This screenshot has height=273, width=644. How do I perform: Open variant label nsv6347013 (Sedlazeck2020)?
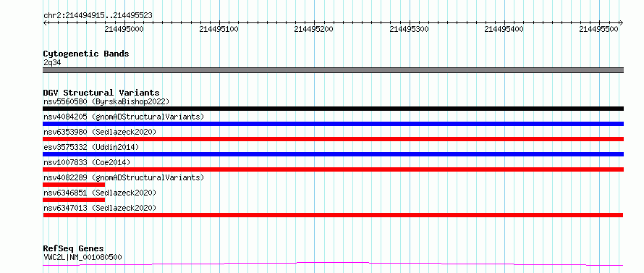(100, 208)
